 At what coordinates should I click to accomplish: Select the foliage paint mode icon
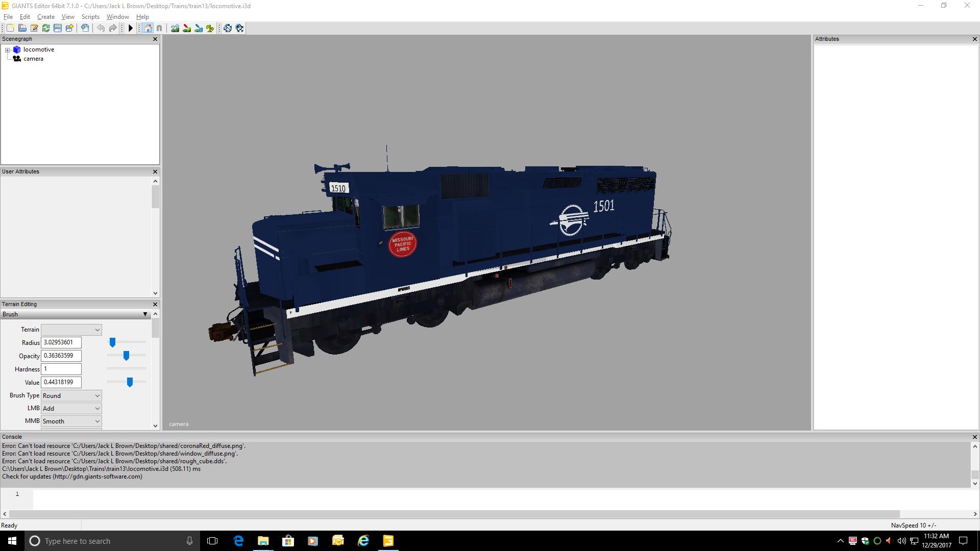coord(210,28)
